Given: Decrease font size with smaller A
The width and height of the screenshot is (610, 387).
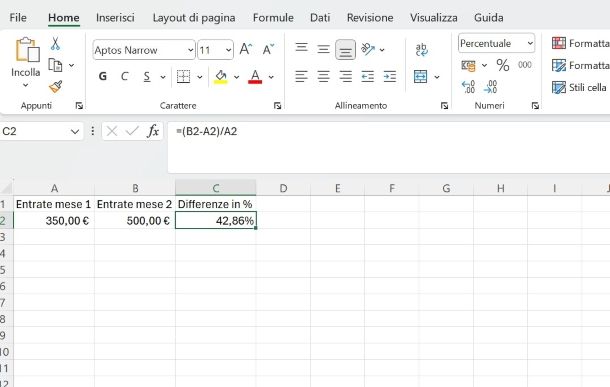Looking at the screenshot, I should pos(268,49).
